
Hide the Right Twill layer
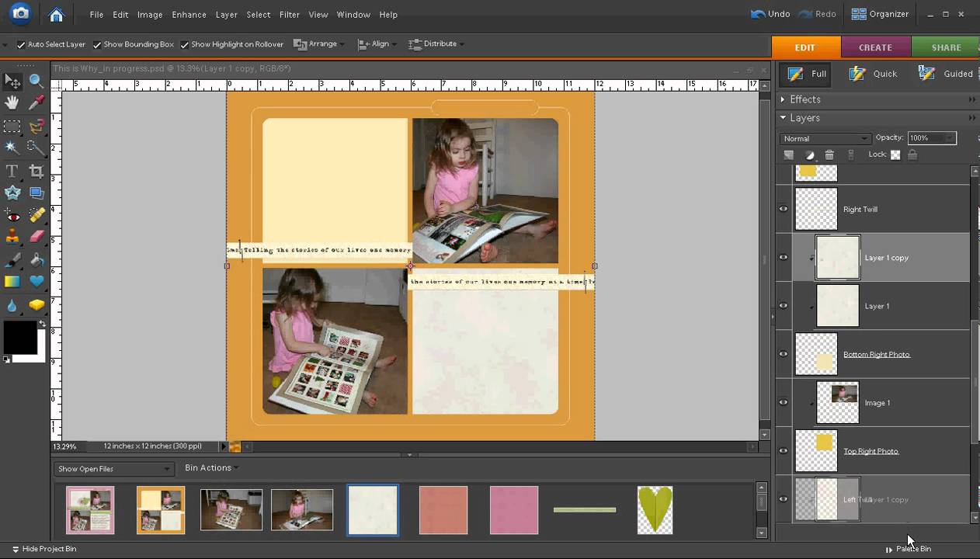(783, 209)
